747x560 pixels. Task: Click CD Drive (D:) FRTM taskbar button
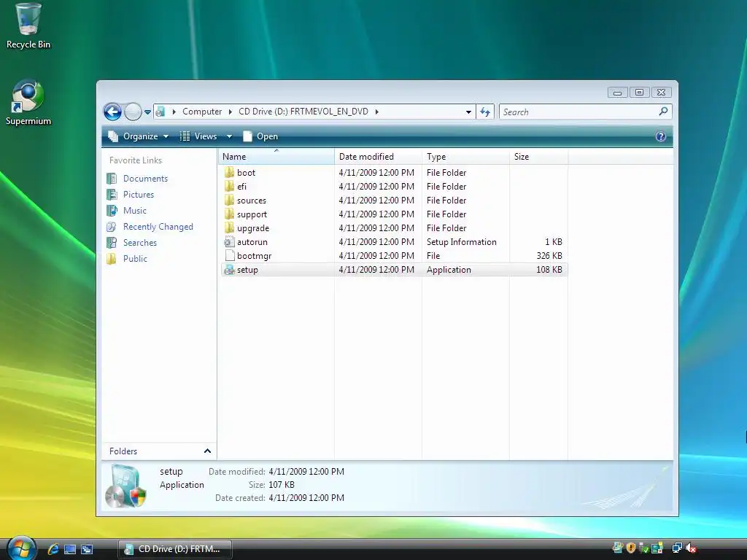(175, 549)
